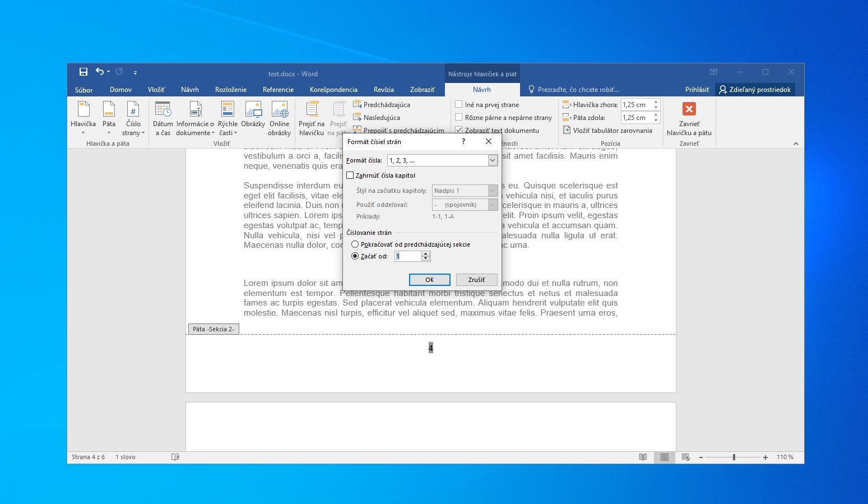Select Pokračovať od predchádzajúcej sekcie radio
The image size is (868, 504).
click(x=355, y=244)
